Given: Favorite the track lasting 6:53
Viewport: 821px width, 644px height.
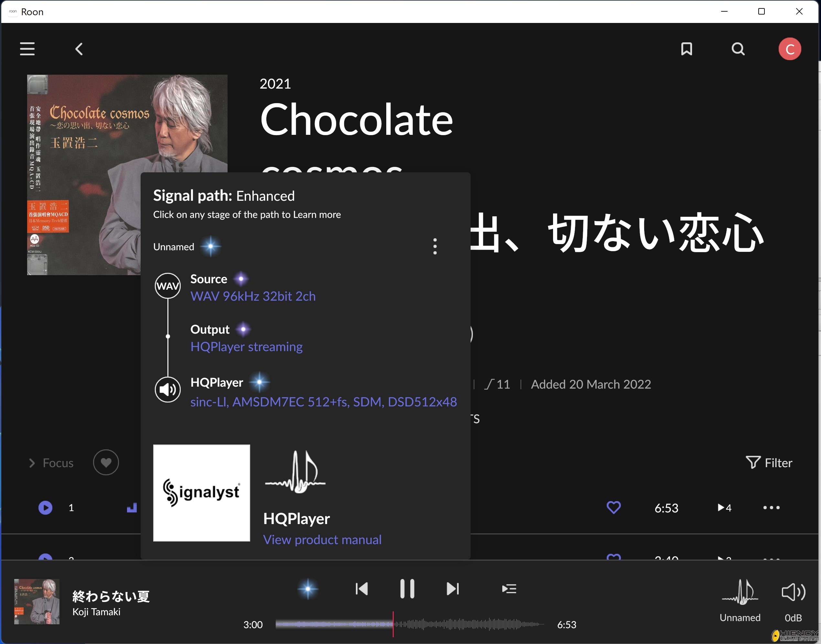Looking at the screenshot, I should pyautogui.click(x=613, y=508).
